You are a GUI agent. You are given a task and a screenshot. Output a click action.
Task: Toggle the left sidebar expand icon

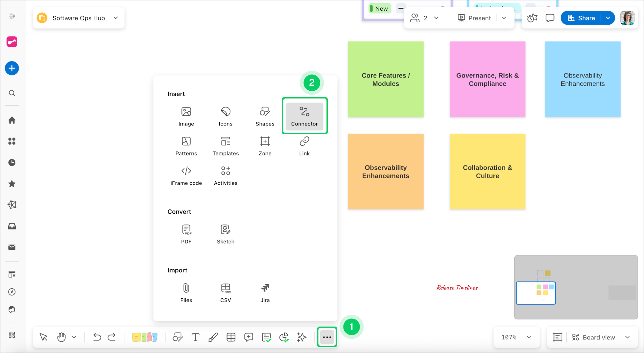(x=12, y=16)
